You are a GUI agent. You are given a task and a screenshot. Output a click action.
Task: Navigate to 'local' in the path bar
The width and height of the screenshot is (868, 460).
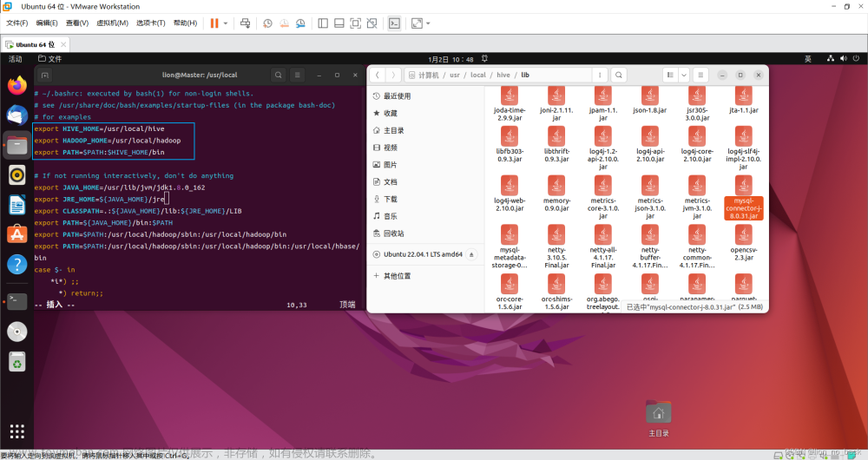[477, 76]
